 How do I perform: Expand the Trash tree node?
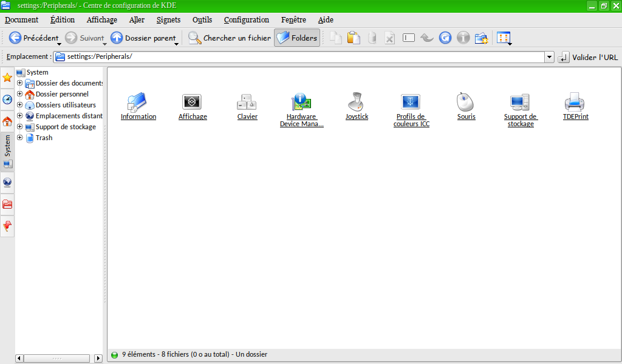pos(20,138)
